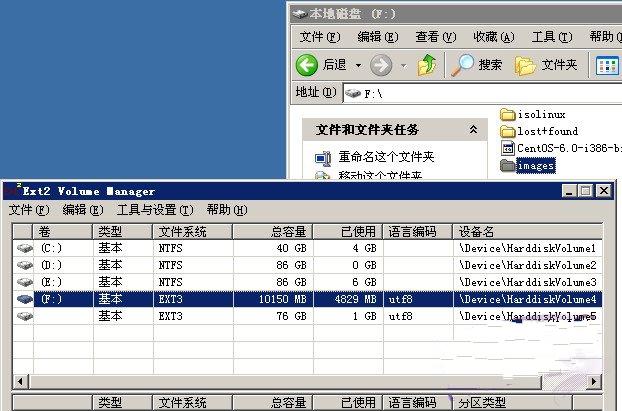
Task: Maximize the Ext2 Volume Manager window
Action: (x=586, y=191)
